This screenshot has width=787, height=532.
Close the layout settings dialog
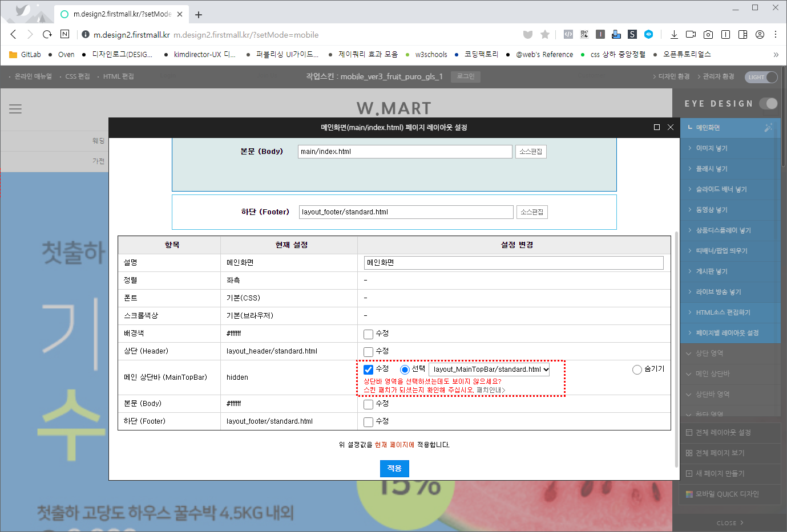pos(671,127)
